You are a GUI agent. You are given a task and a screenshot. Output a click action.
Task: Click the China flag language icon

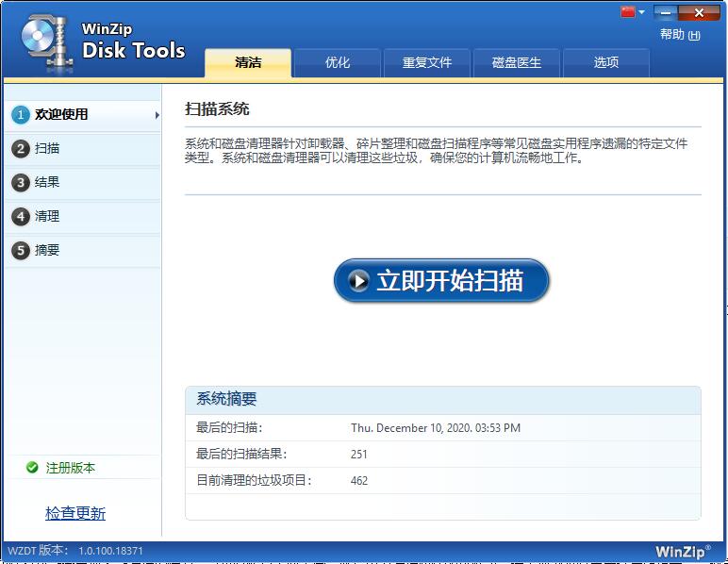point(627,12)
